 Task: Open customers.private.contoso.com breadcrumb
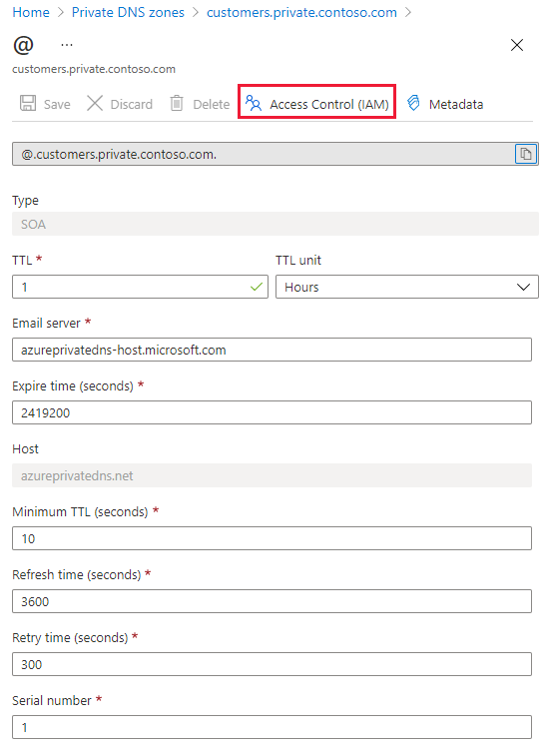[x=301, y=13]
